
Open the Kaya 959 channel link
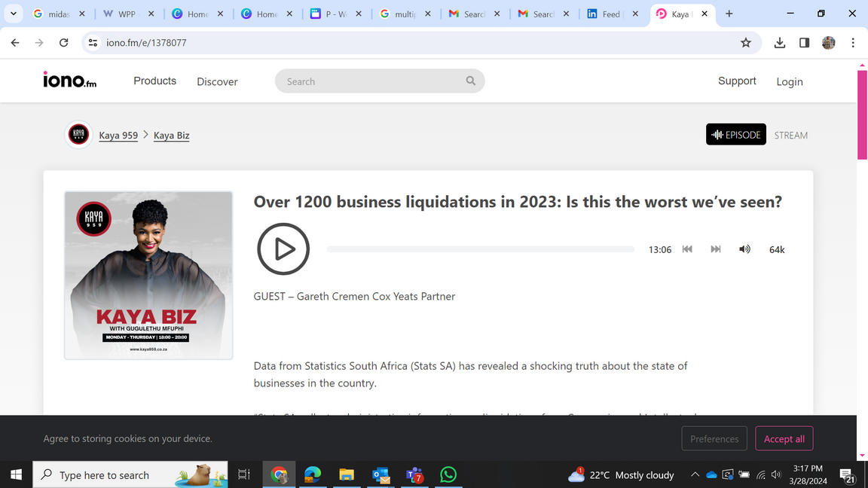click(x=118, y=135)
